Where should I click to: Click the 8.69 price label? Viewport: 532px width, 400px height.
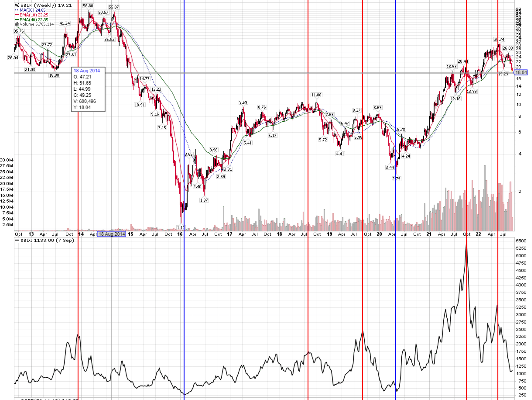pos(378,108)
